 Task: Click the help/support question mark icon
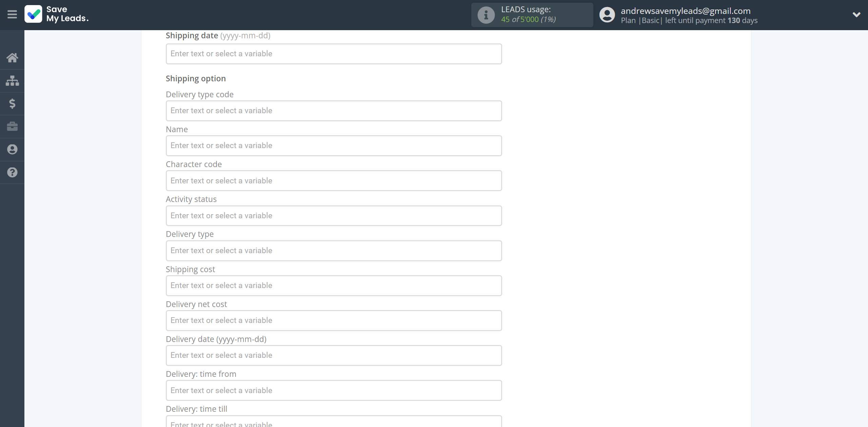12,171
